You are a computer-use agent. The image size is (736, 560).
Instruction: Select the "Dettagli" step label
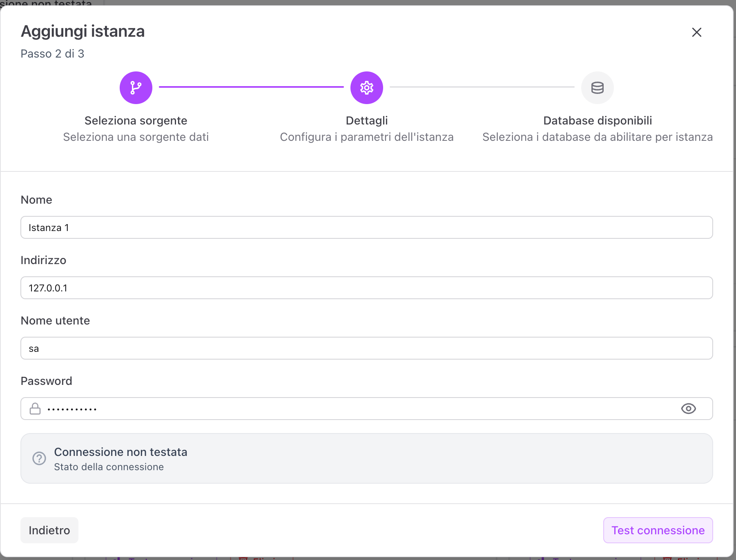pos(366,120)
